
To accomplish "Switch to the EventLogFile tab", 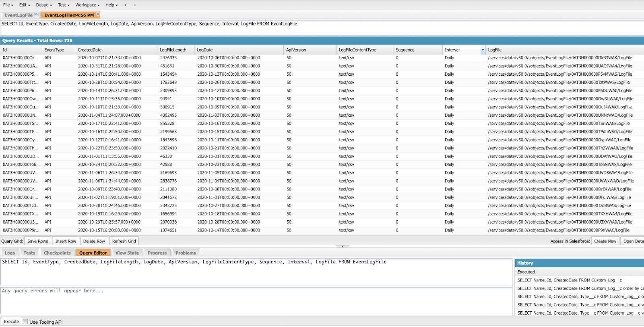I will (19, 15).
